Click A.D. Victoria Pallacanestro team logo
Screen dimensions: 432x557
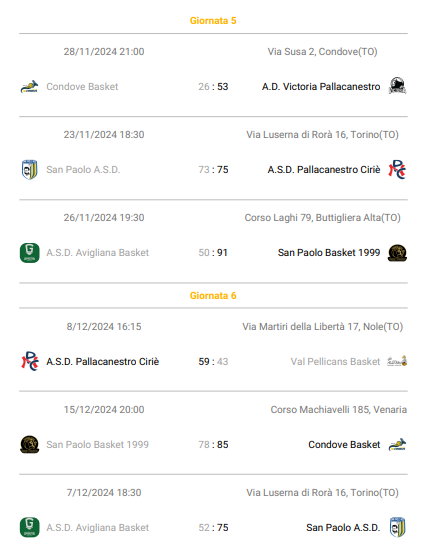(397, 86)
